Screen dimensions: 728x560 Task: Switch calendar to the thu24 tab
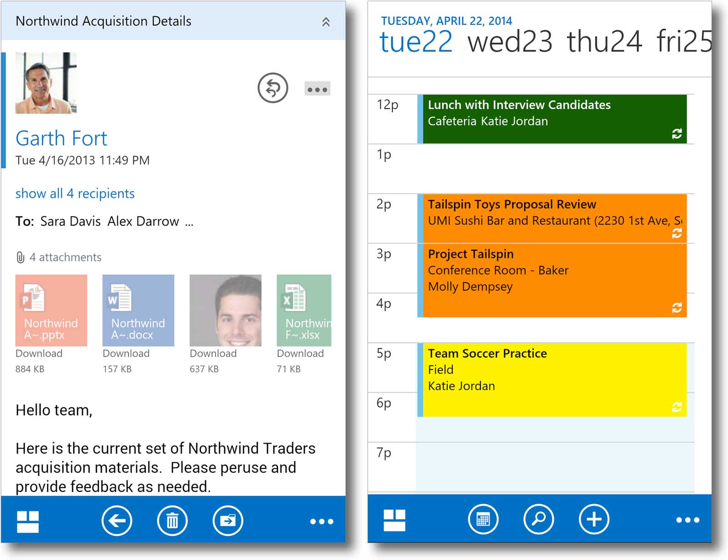(605, 41)
